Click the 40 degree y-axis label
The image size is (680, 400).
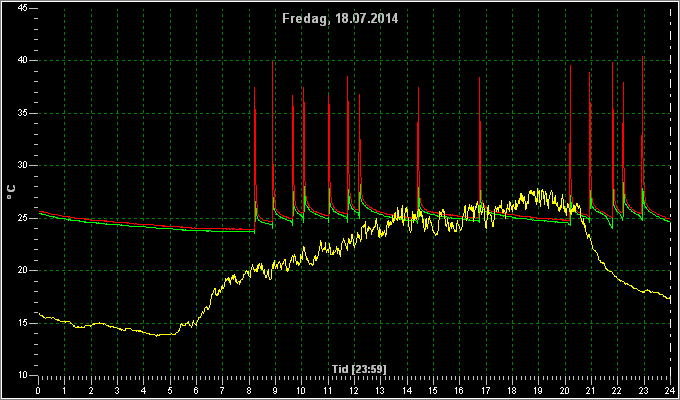(x=23, y=61)
